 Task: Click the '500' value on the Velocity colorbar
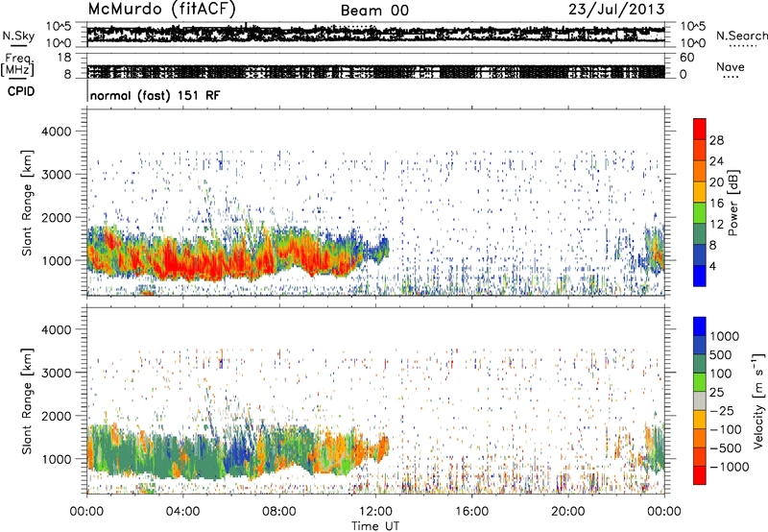[x=720, y=354]
